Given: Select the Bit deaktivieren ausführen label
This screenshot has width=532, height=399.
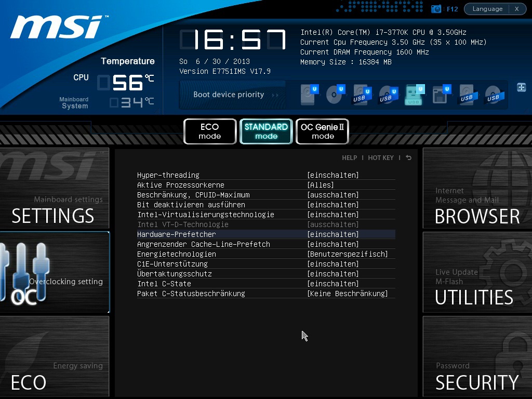Looking at the screenshot, I should pos(191,205).
